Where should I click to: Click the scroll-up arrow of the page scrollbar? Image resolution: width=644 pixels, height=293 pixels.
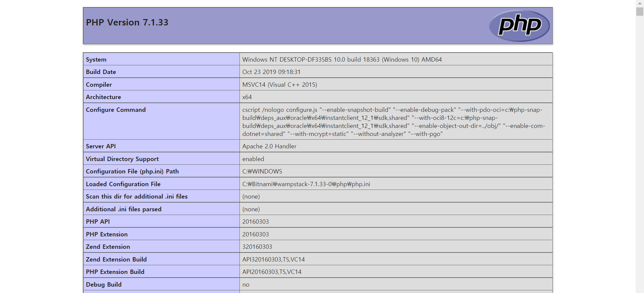[640, 3]
